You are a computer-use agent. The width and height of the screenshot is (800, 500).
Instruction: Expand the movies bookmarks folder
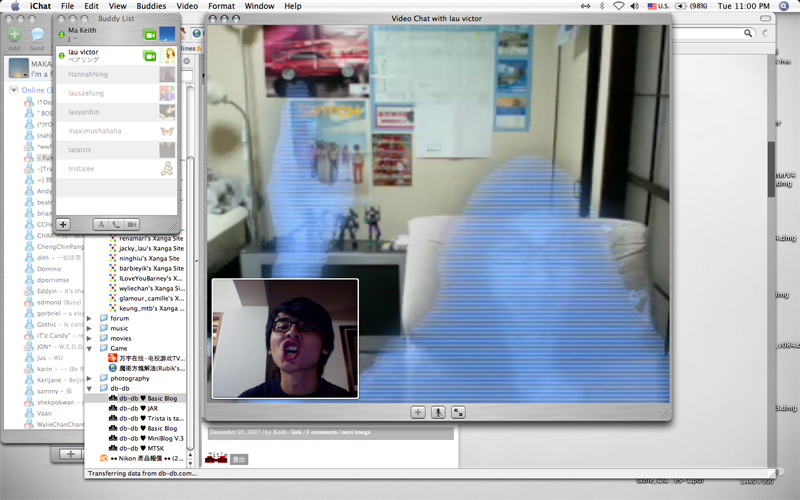point(89,338)
